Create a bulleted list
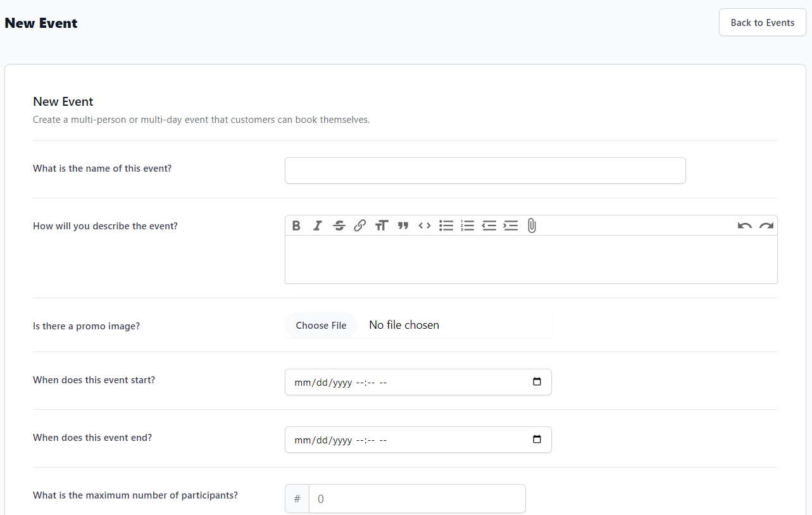Viewport: 812px width, 515px height. click(x=446, y=226)
